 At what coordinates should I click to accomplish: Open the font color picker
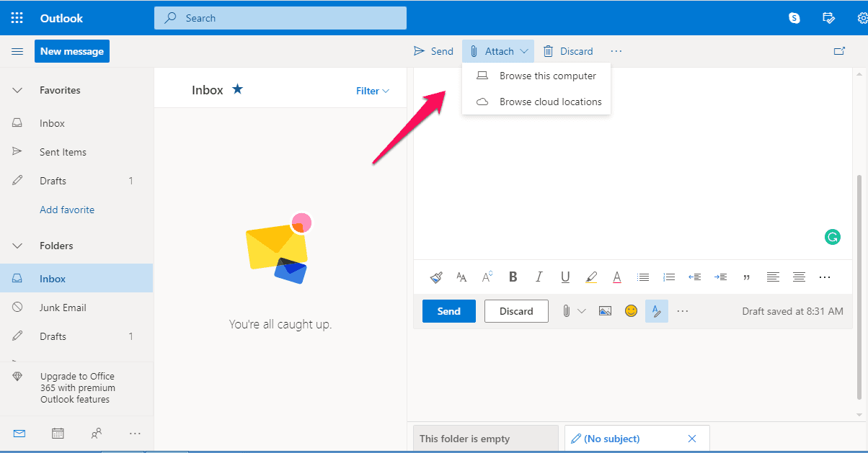pyautogui.click(x=617, y=277)
